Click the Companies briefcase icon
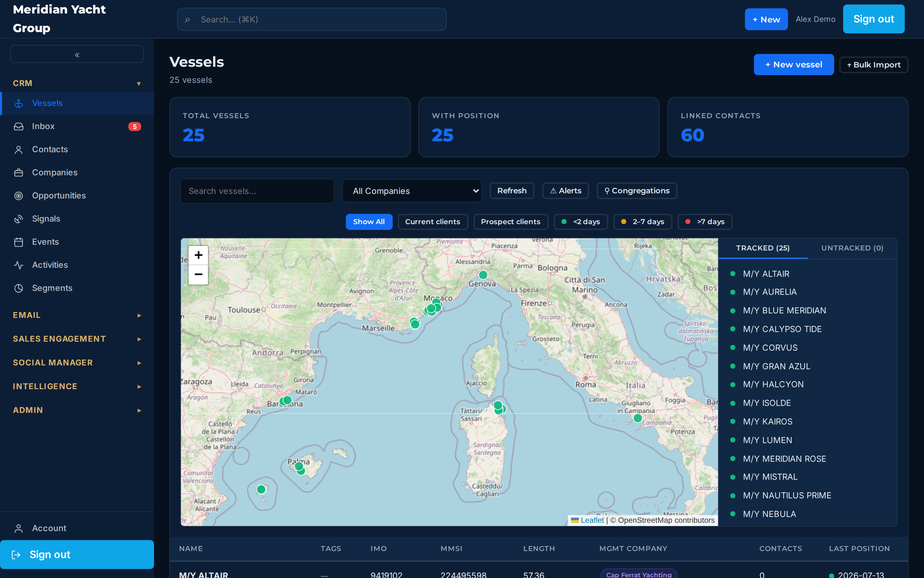Image resolution: width=924 pixels, height=578 pixels. click(x=19, y=173)
